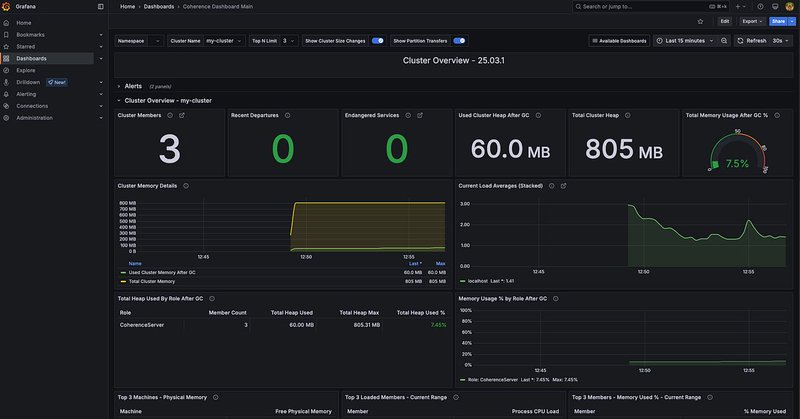The image size is (800, 419).
Task: Click the Administration gear icon
Action: click(x=6, y=118)
